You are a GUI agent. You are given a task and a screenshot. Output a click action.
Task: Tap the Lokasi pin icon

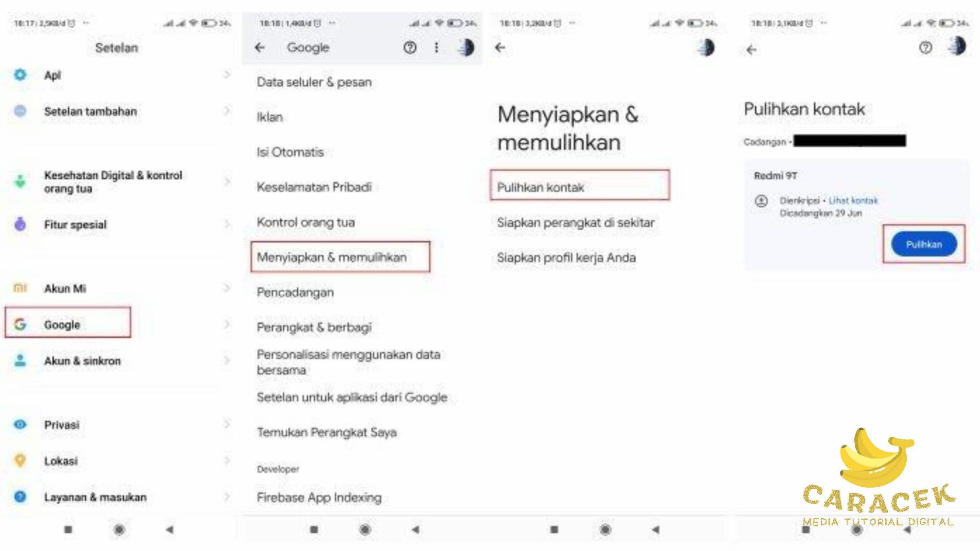pos(20,460)
